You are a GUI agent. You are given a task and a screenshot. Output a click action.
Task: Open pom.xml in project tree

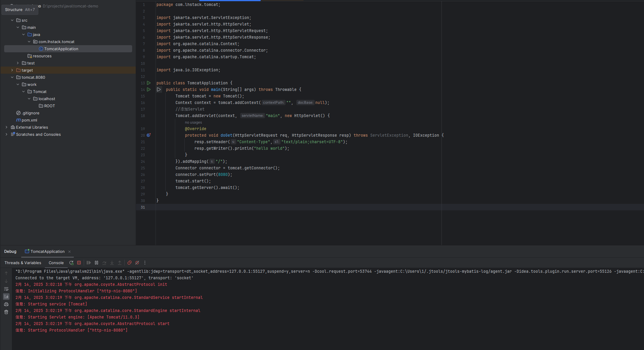[29, 120]
